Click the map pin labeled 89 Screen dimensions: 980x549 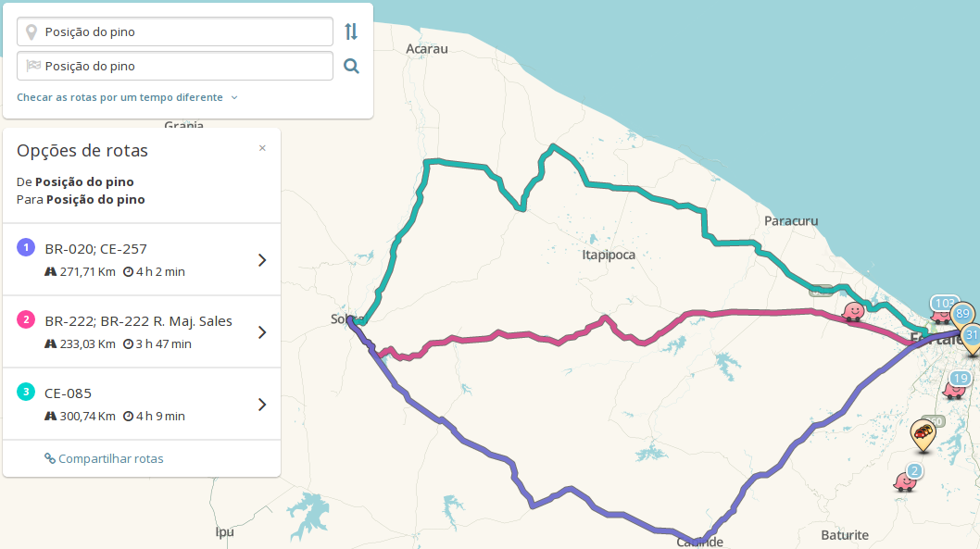(x=962, y=316)
